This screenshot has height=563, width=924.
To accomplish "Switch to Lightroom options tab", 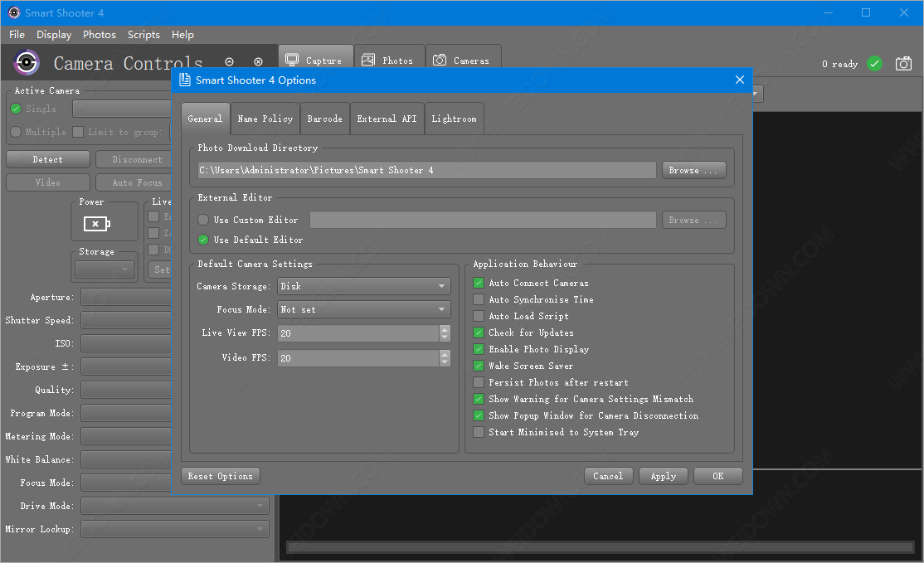I will click(455, 119).
